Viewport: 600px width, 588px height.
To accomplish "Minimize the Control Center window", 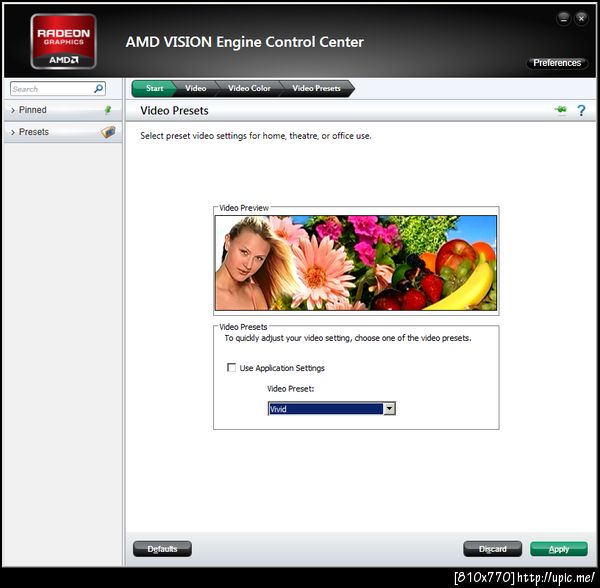I will 564,18.
